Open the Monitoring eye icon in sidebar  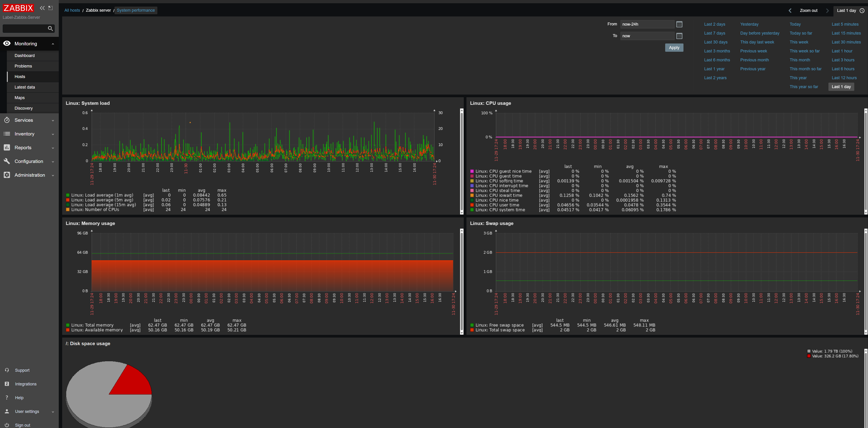pyautogui.click(x=7, y=43)
